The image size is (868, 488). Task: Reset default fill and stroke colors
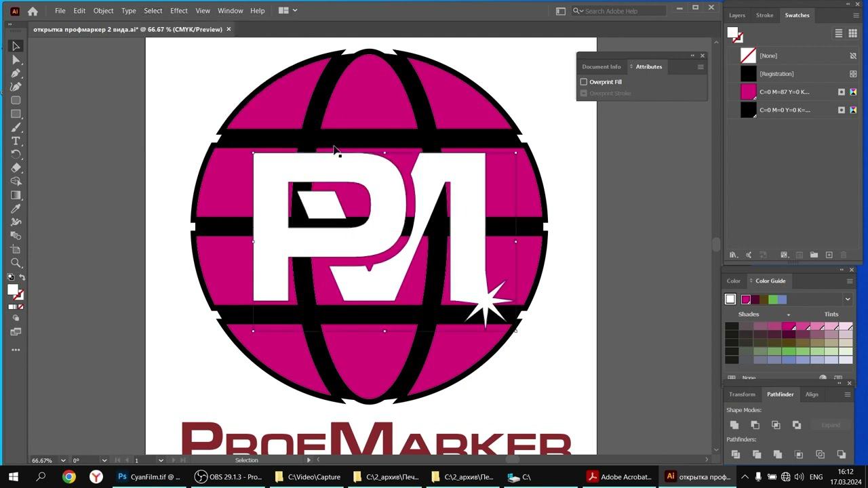11,277
